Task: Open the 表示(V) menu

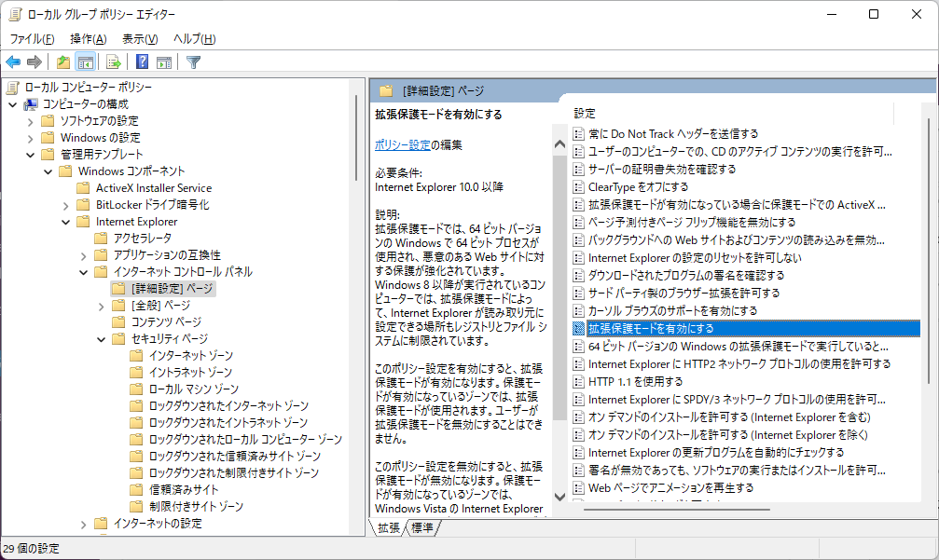Action: tap(140, 39)
